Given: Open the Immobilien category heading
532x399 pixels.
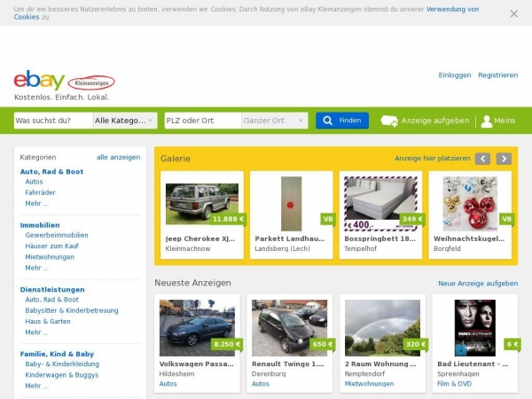Looking at the screenshot, I should (x=40, y=225).
